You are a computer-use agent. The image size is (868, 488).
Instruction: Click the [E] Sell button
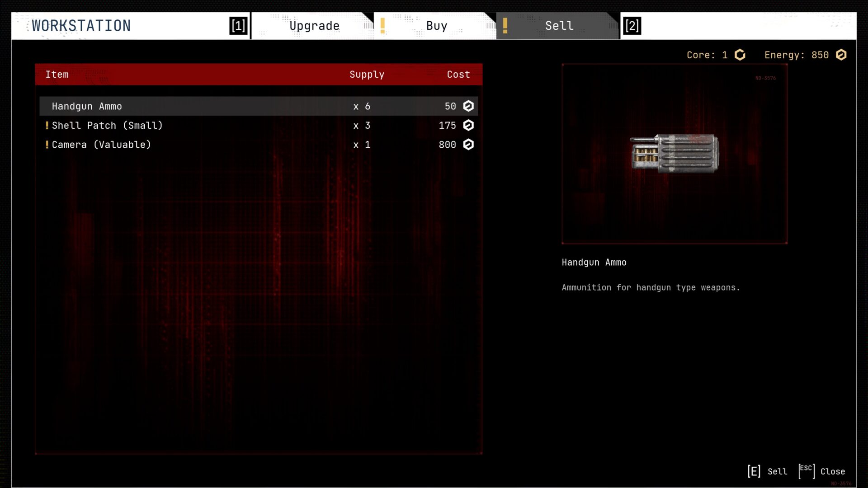point(768,471)
